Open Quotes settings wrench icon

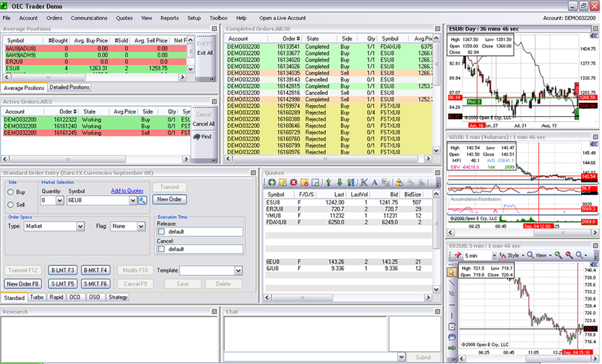(x=364, y=182)
